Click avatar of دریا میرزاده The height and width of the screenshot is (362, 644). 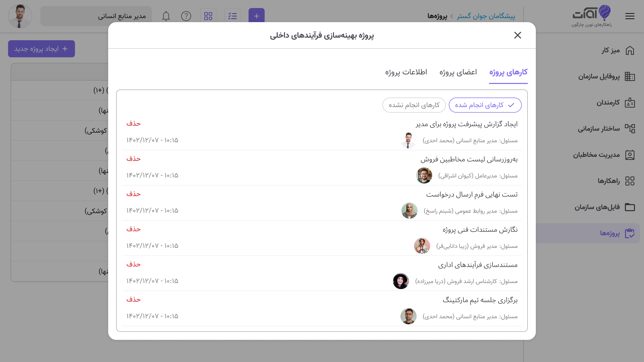401,281
